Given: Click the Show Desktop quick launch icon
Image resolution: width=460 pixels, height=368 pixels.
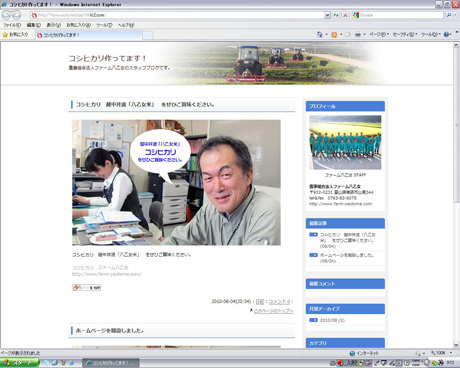Looking at the screenshot, I should click(x=54, y=363).
